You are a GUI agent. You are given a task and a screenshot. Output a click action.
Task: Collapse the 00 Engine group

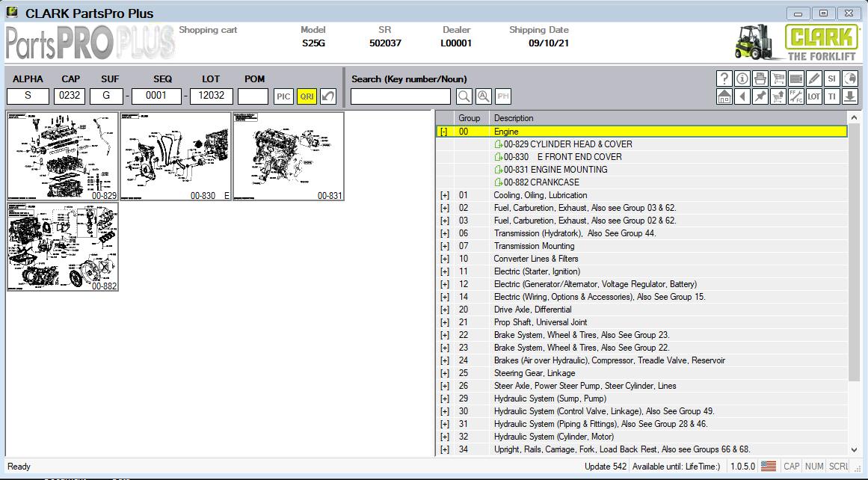(444, 132)
